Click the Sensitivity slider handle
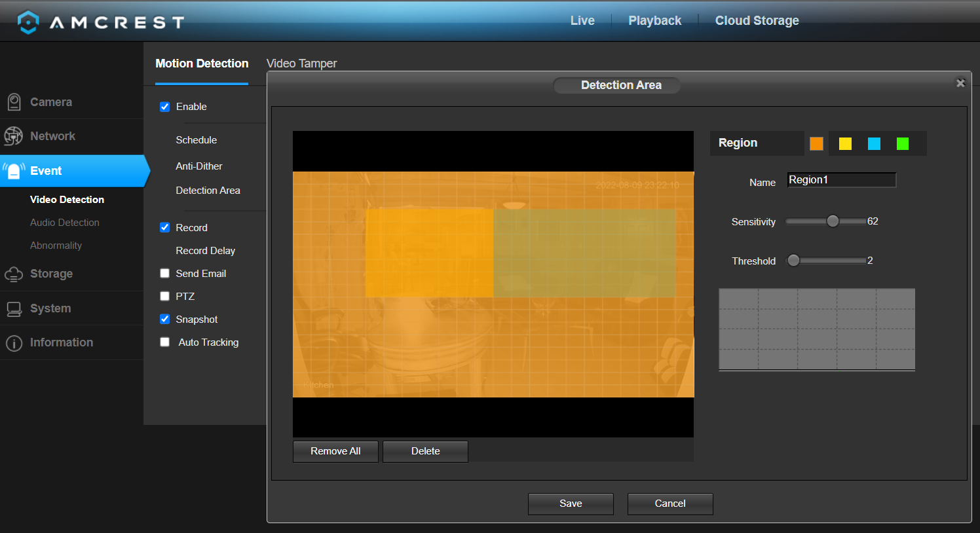This screenshot has height=533, width=980. coord(833,221)
